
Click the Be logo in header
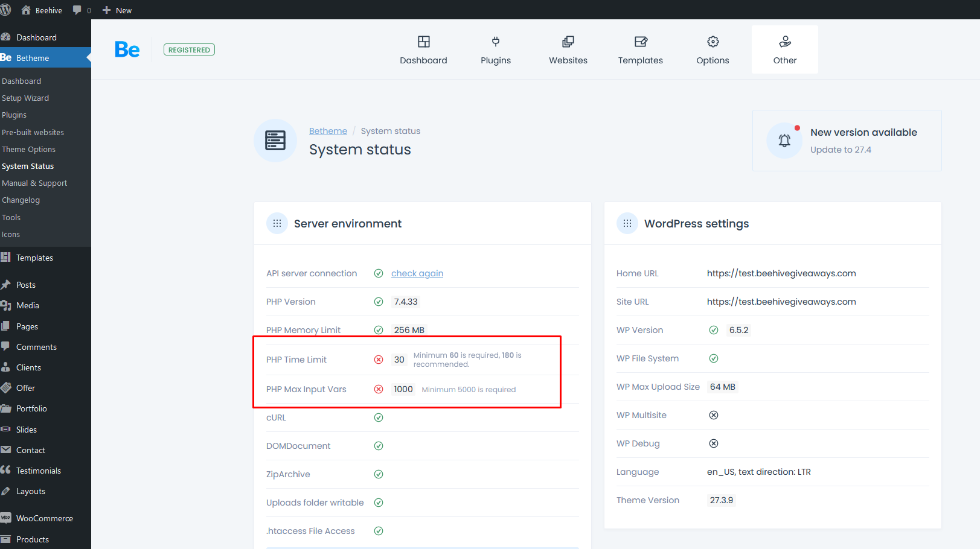[x=127, y=49]
